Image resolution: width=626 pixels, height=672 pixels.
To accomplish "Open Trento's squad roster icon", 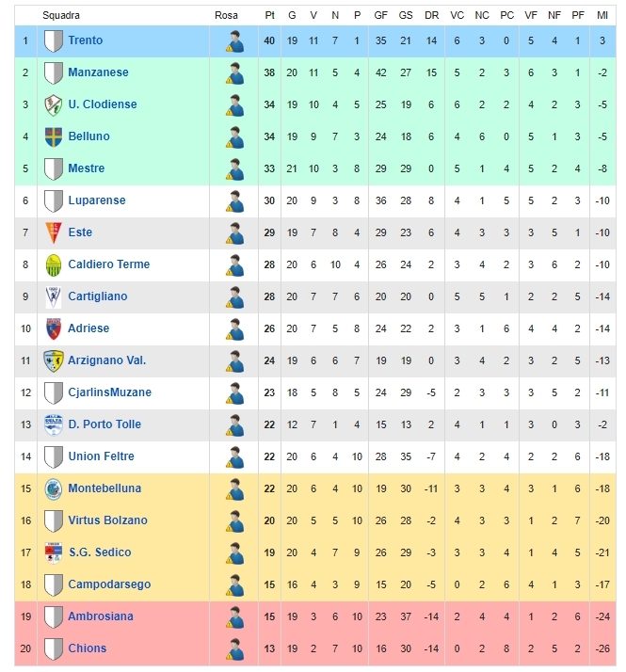I will click(x=234, y=41).
